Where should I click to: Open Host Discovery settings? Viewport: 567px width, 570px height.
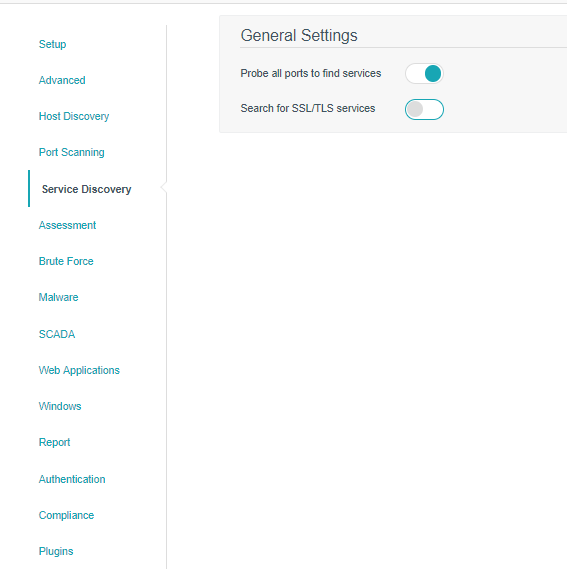(x=74, y=116)
